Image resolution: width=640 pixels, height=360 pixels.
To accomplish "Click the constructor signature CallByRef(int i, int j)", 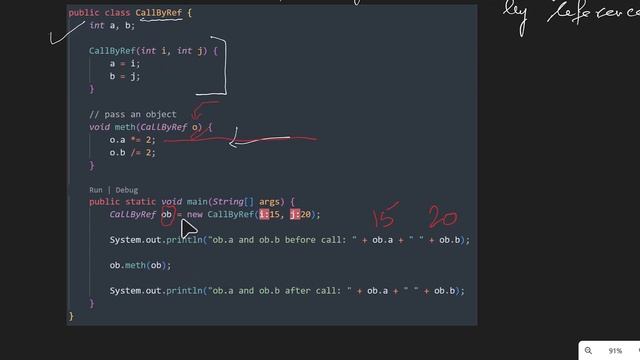I will coord(148,51).
